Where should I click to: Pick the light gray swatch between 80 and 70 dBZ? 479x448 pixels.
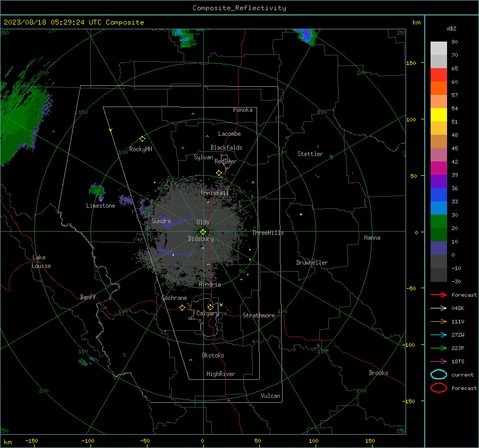pyautogui.click(x=439, y=48)
